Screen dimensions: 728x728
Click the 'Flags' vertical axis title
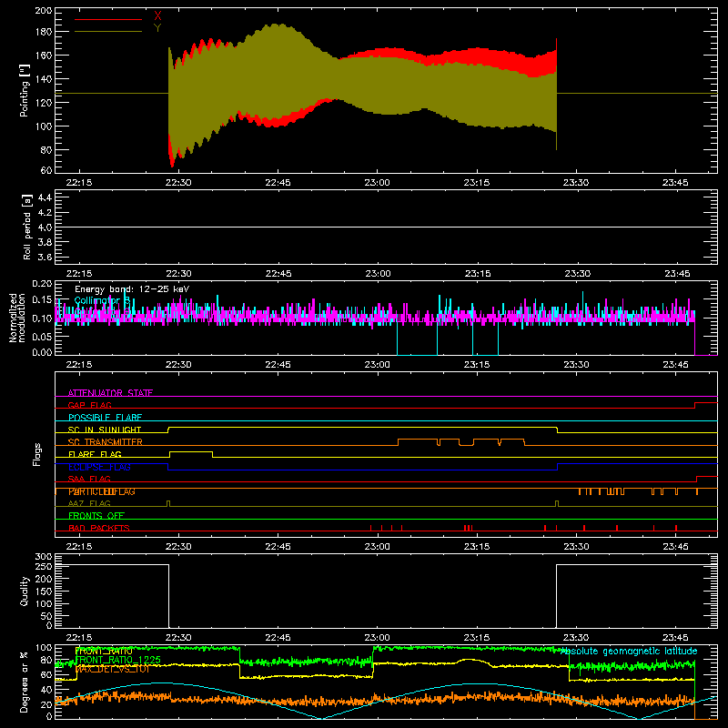click(37, 454)
